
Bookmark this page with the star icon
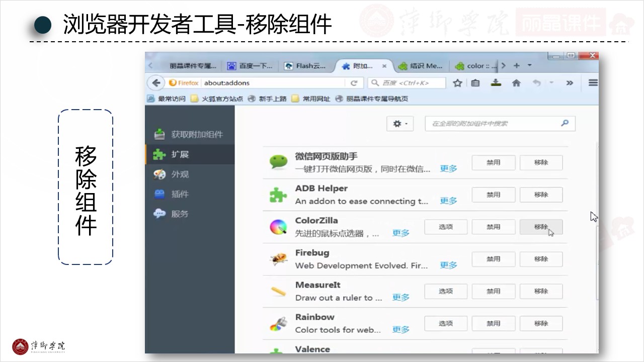(x=457, y=83)
